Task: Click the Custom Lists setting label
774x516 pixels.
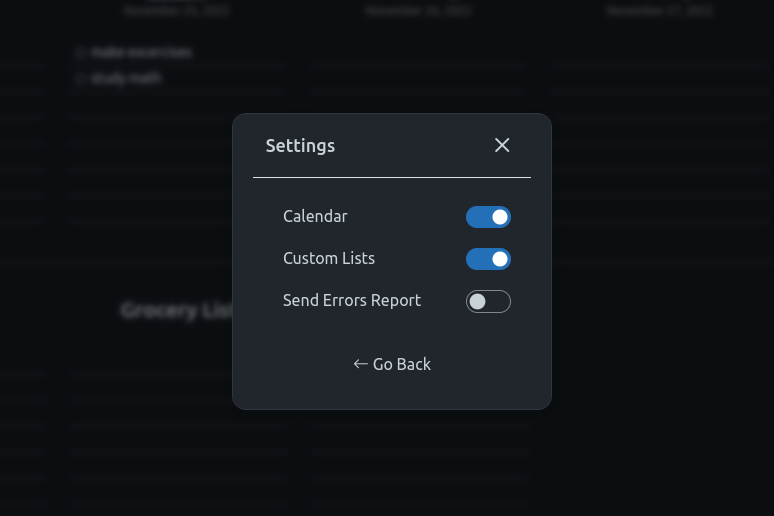Action: tap(329, 258)
